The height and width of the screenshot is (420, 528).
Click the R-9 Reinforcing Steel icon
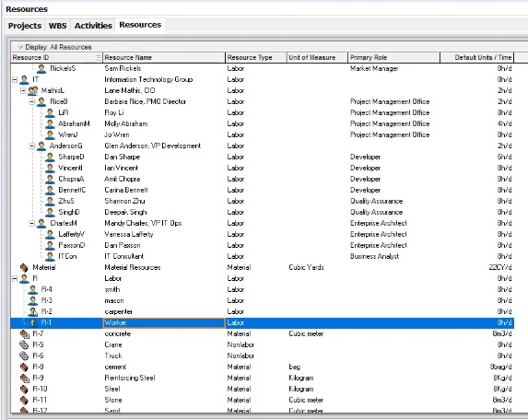pos(24,379)
